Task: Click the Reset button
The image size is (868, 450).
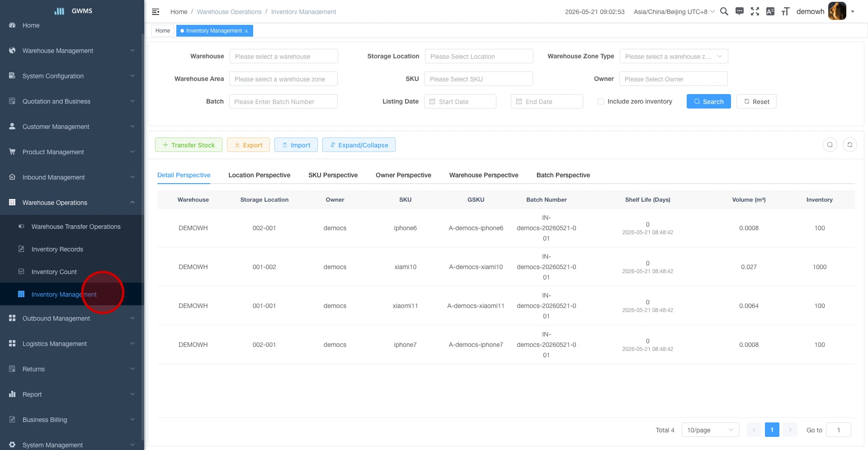Action: pos(756,101)
